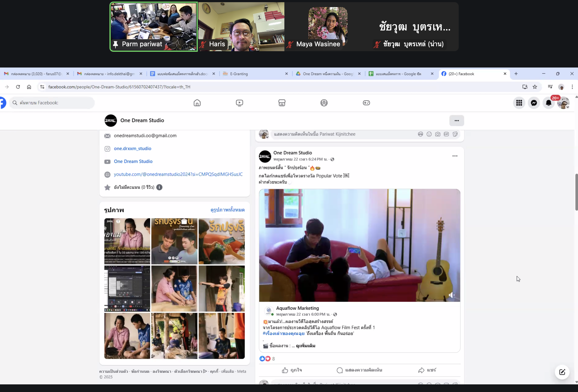
Task: Expand the account profile menu arrow
Action: click(x=568, y=107)
